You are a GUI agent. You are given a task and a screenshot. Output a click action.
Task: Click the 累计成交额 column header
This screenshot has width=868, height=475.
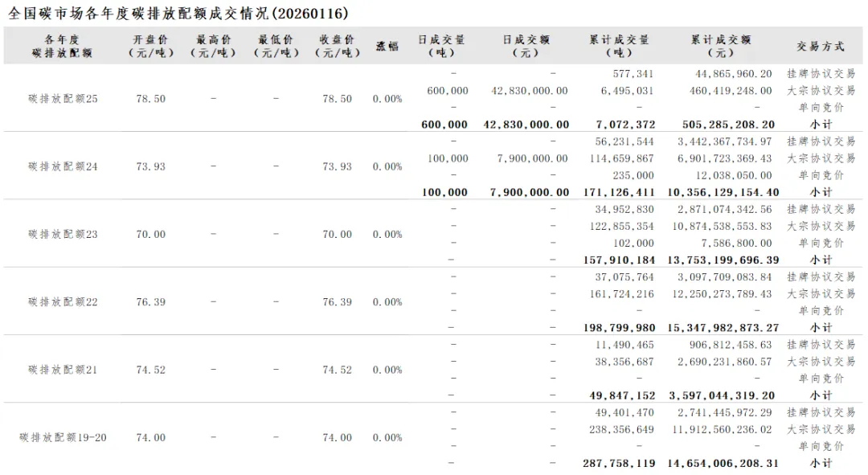pos(720,46)
